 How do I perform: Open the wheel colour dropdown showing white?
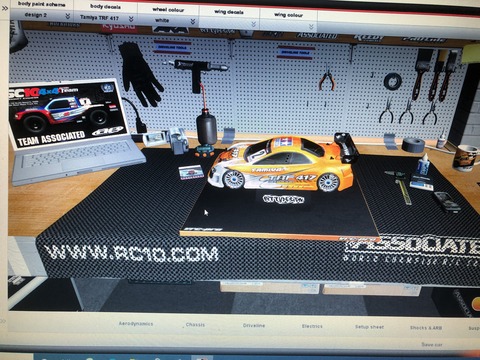168,21
